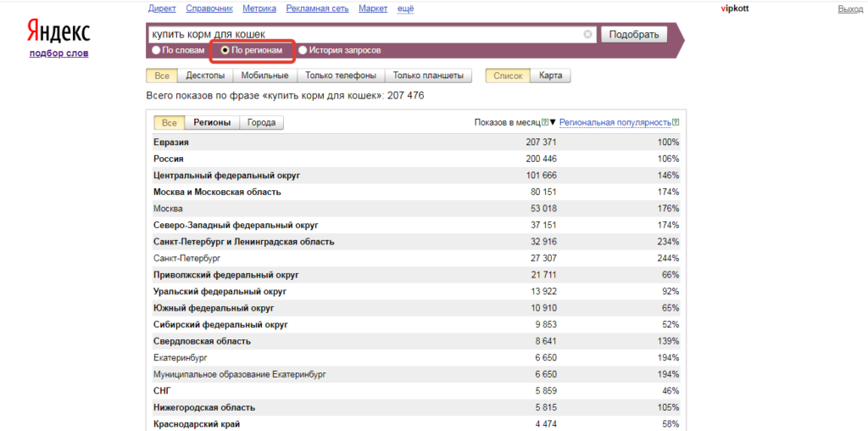Click Нижегородская область row
868x431 pixels.
(416, 408)
